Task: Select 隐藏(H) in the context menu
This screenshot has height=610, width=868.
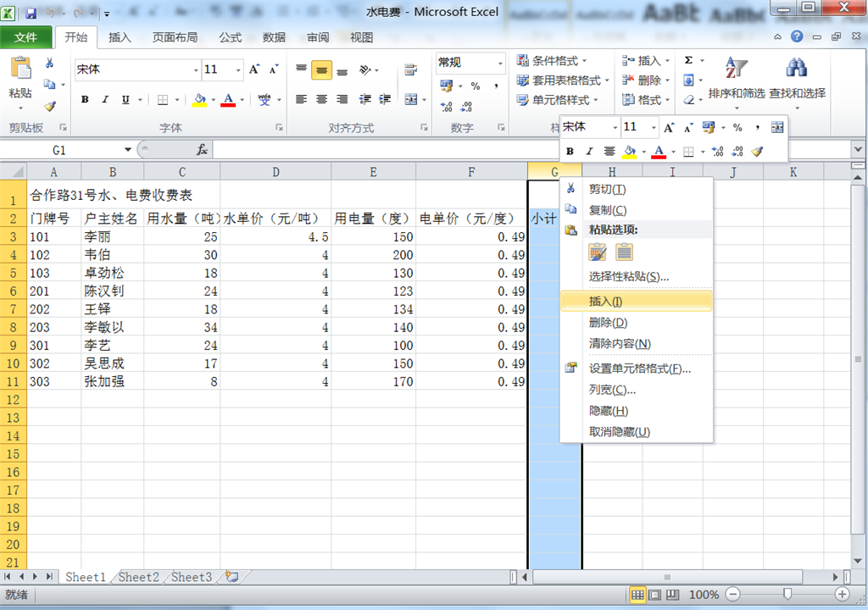Action: click(608, 411)
